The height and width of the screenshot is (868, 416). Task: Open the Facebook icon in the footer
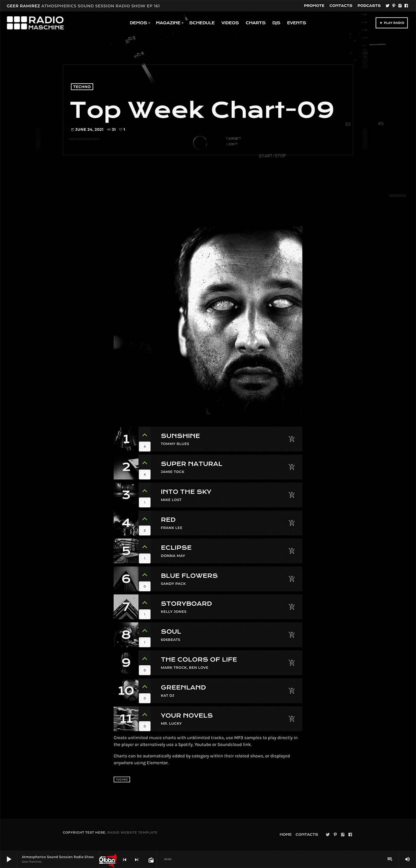point(350,835)
